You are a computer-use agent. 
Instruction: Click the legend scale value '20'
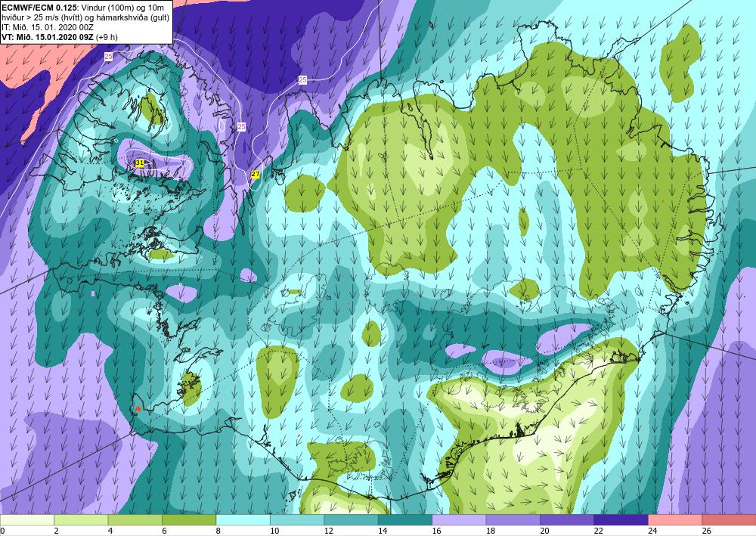[x=544, y=531]
